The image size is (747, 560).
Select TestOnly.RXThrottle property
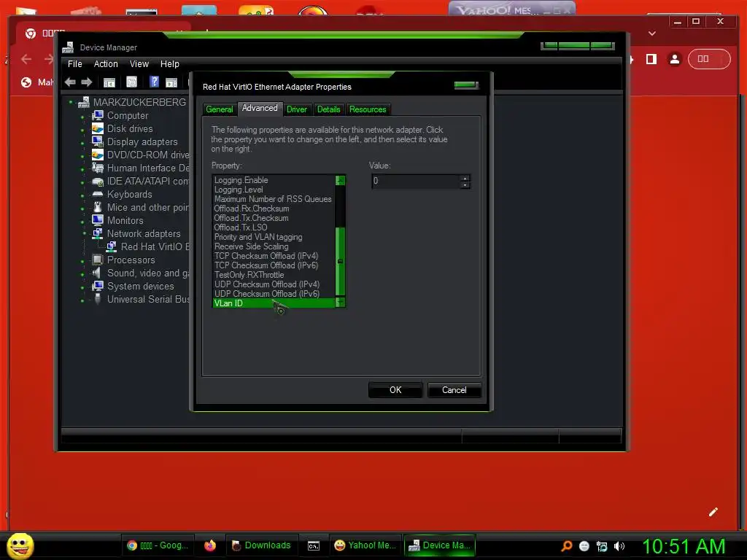coord(274,275)
